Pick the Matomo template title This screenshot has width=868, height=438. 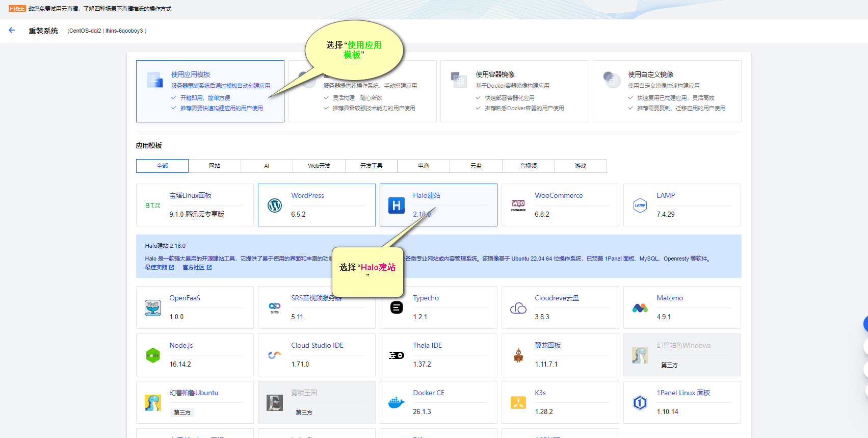point(670,298)
